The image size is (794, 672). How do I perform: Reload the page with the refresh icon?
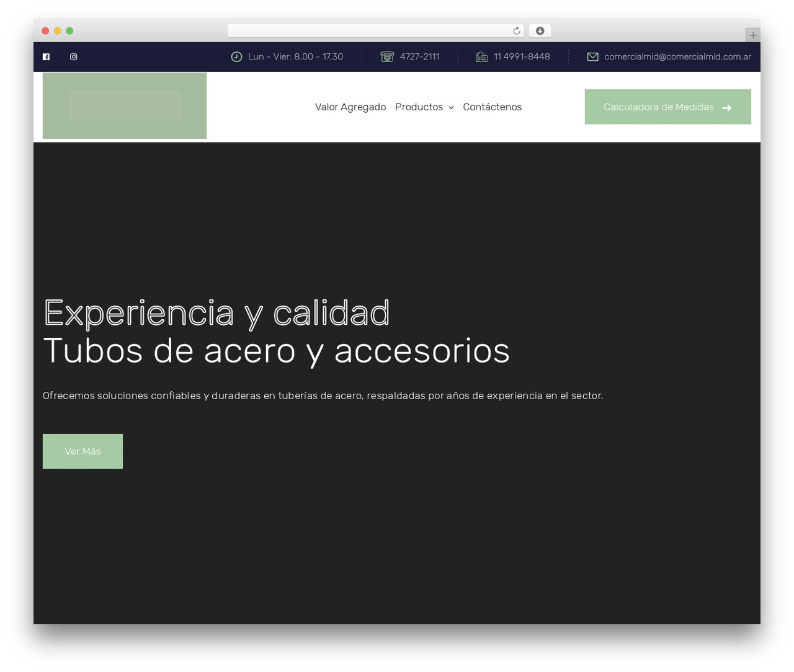517,31
